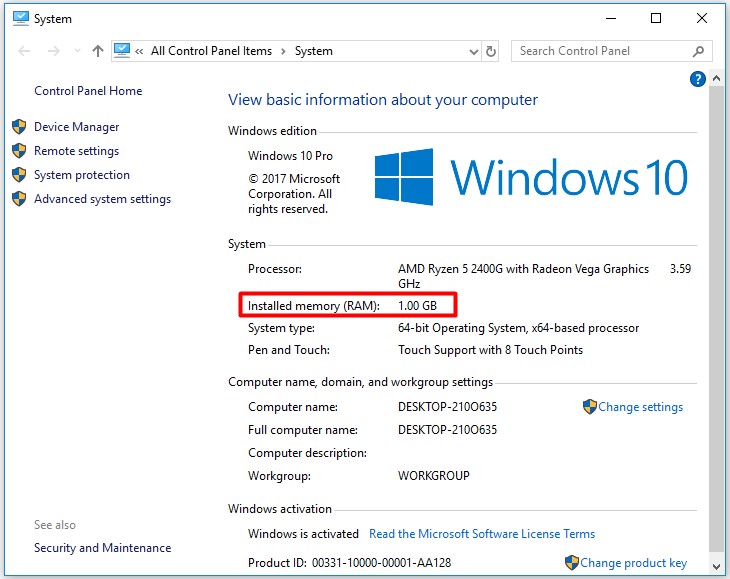The height and width of the screenshot is (579, 730).
Task: Click 'Touch Support with 8 Touch Points' text
Action: [490, 350]
